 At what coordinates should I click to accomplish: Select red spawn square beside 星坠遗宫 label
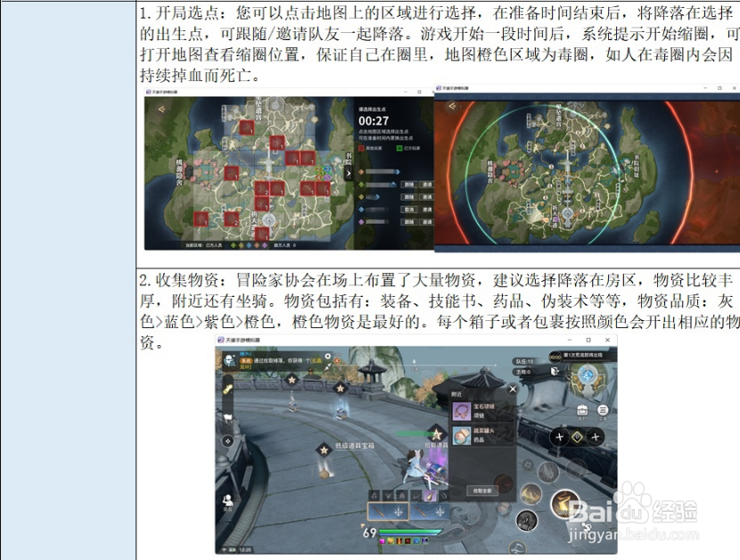(x=247, y=128)
